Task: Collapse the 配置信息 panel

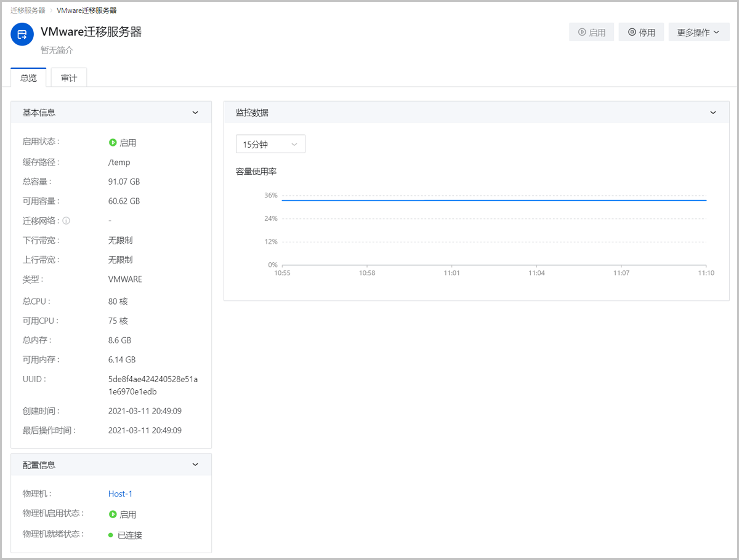Action: point(195,465)
